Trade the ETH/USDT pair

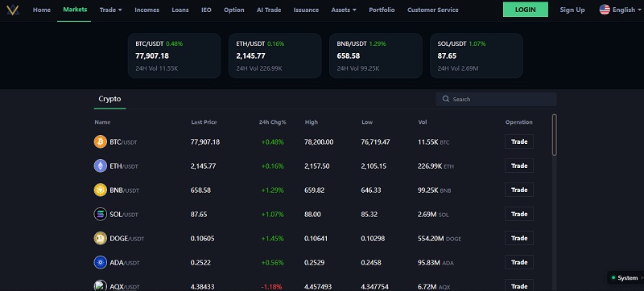click(519, 166)
